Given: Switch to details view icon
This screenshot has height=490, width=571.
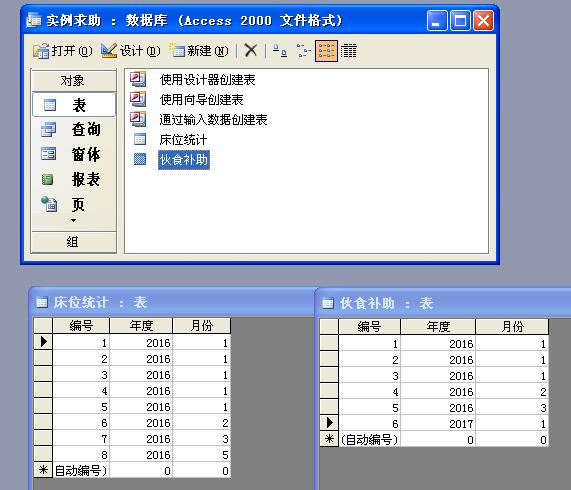Looking at the screenshot, I should point(348,51).
